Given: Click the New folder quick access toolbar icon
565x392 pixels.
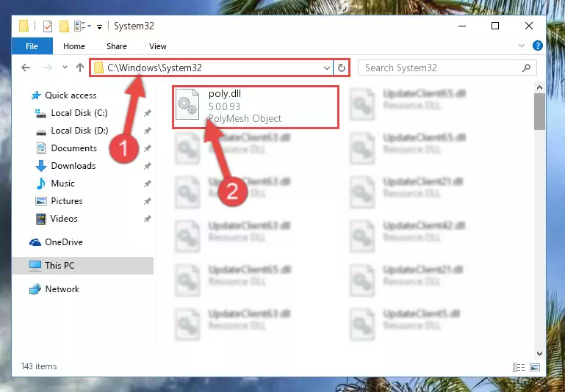Looking at the screenshot, I should tap(64, 26).
